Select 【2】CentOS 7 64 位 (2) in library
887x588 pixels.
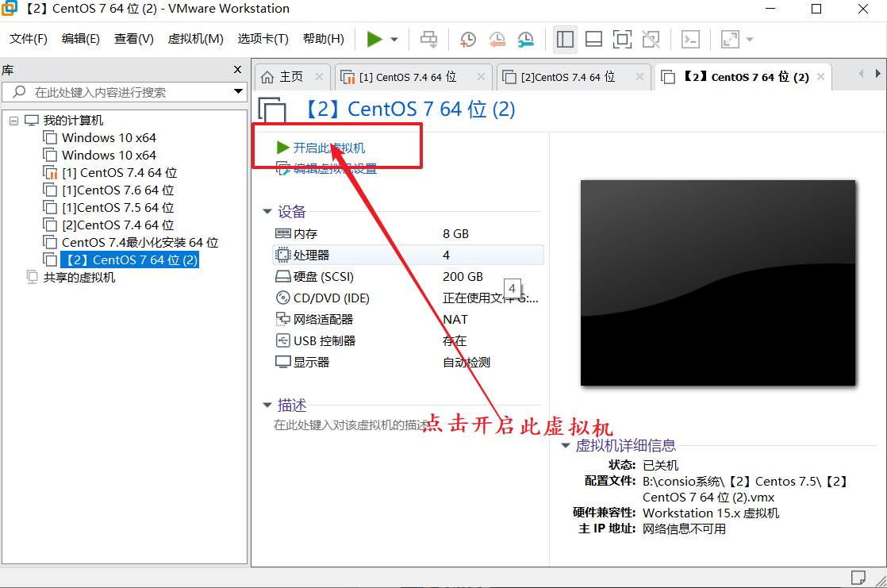129,259
